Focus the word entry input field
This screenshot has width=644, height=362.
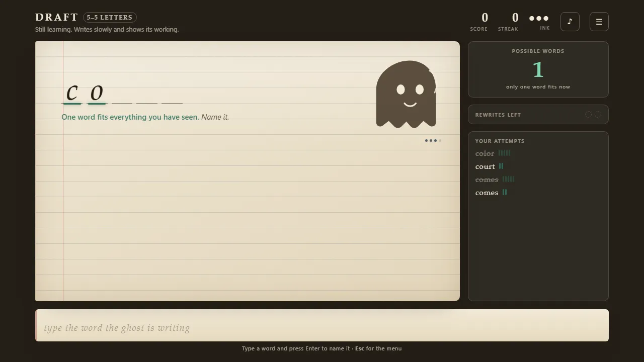(x=322, y=325)
